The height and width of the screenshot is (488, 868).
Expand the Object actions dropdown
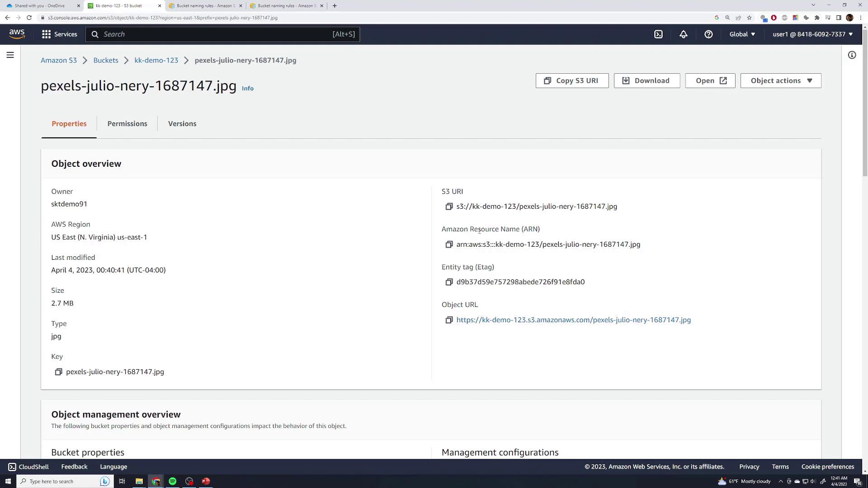pyautogui.click(x=781, y=81)
